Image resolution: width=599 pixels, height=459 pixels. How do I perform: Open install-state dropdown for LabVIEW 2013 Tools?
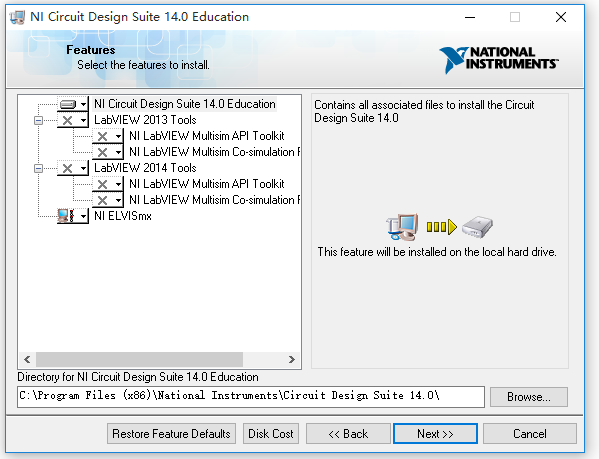coord(73,120)
